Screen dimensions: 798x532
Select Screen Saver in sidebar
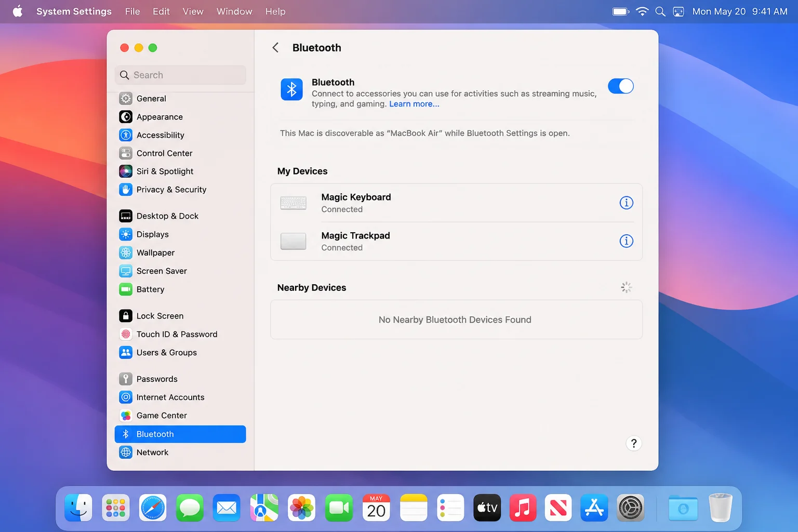click(x=180, y=271)
